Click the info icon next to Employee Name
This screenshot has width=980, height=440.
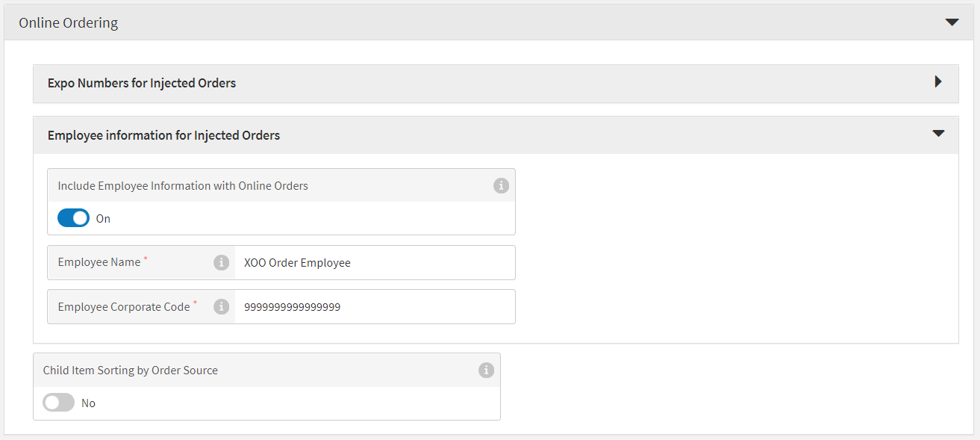point(221,262)
